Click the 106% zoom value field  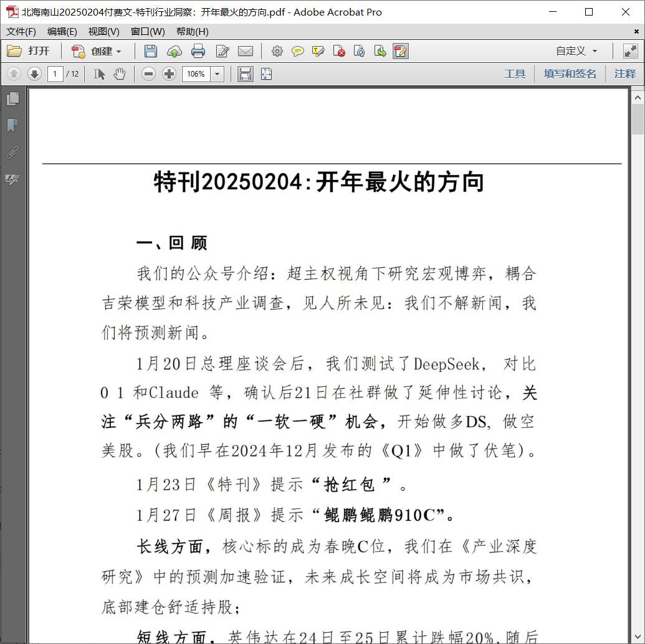coord(196,74)
